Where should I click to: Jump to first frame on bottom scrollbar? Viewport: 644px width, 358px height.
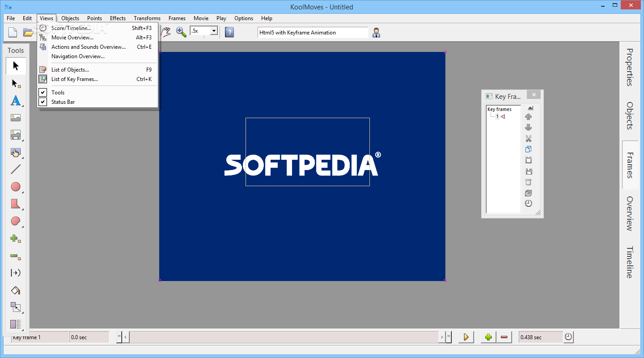[x=119, y=337]
